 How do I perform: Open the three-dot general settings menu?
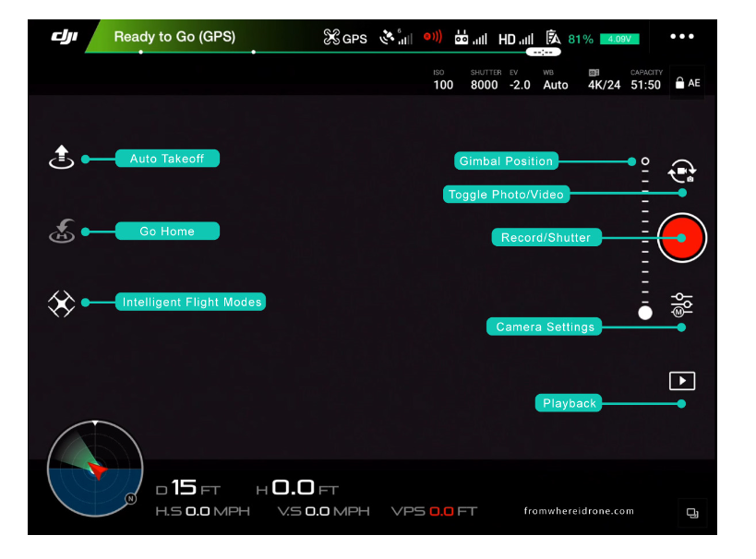(x=682, y=37)
